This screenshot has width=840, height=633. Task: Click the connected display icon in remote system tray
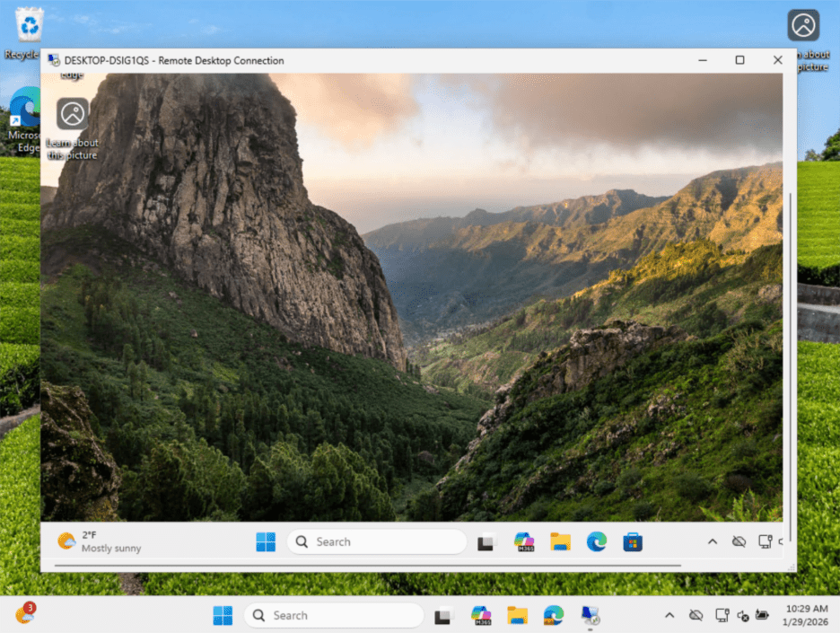[x=766, y=541]
